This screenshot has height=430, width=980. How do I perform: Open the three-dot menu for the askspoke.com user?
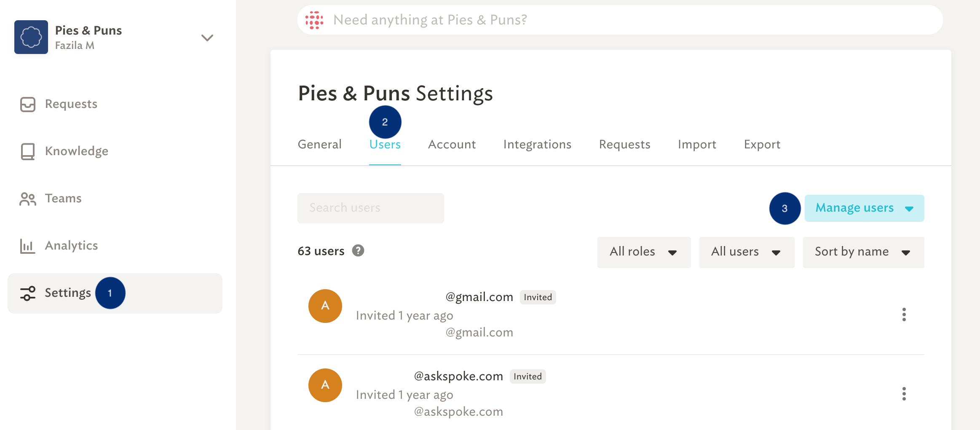click(x=904, y=394)
